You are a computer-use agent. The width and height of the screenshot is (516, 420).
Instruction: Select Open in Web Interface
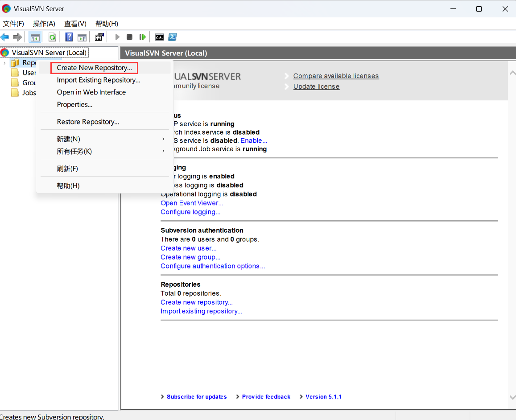(105, 92)
